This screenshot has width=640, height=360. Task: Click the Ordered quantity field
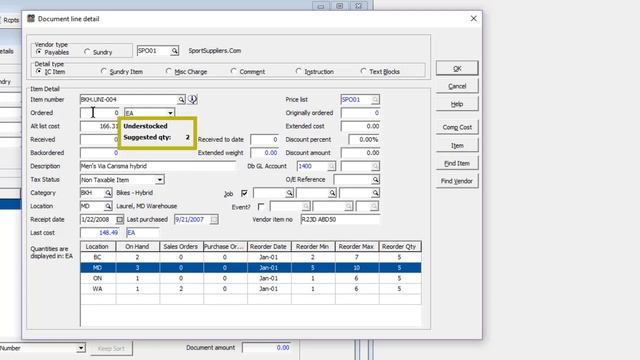point(100,113)
